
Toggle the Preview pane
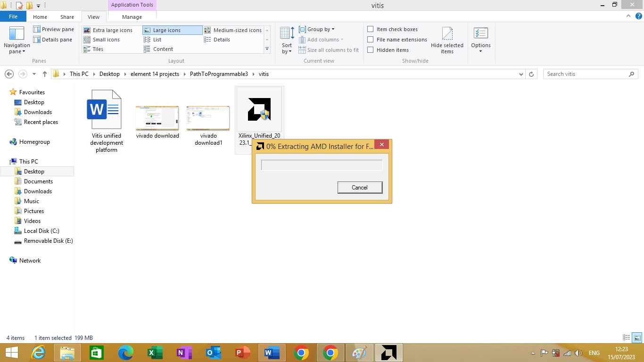click(53, 29)
